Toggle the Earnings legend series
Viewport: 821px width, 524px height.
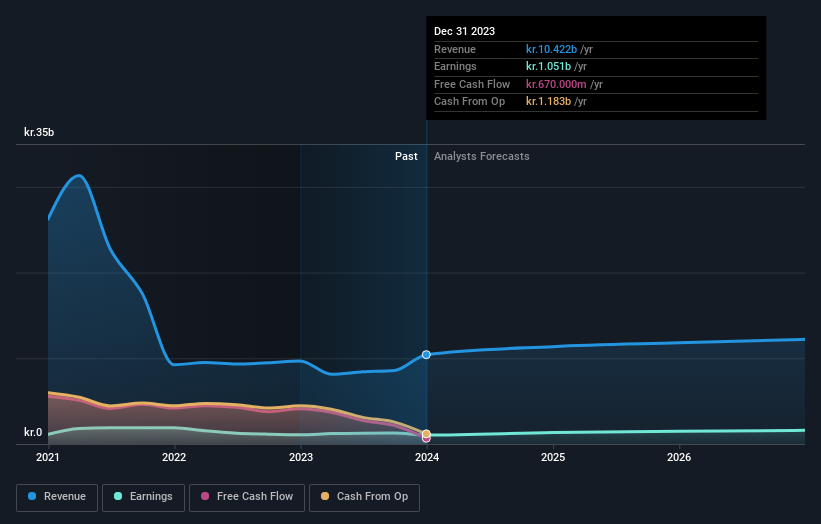pyautogui.click(x=143, y=497)
